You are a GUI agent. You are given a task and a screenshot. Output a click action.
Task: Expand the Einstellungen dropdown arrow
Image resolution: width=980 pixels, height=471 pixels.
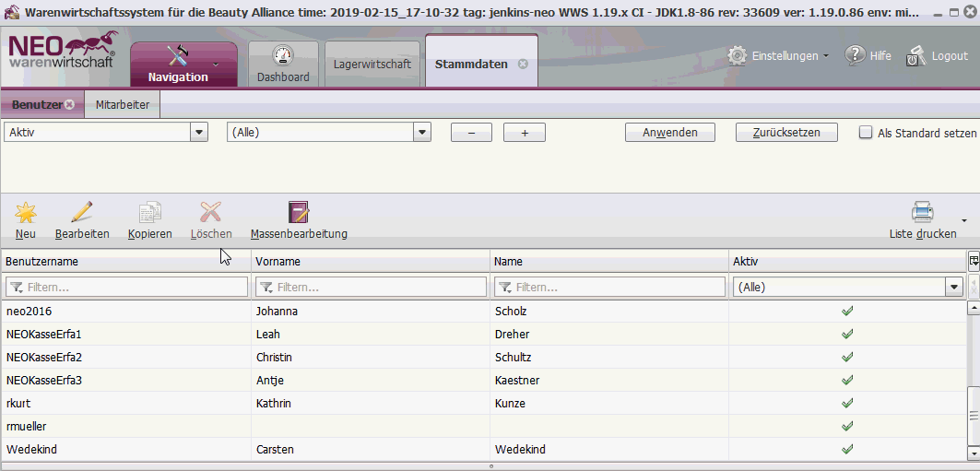click(x=826, y=56)
